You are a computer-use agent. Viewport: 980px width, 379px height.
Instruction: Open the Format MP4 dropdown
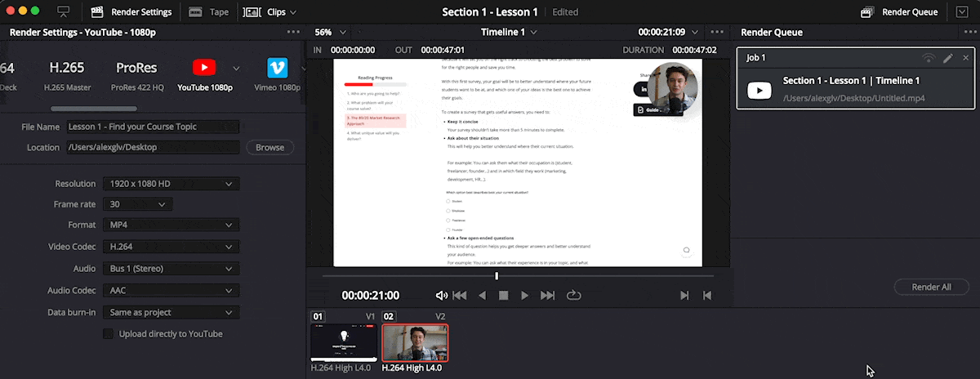(171, 225)
